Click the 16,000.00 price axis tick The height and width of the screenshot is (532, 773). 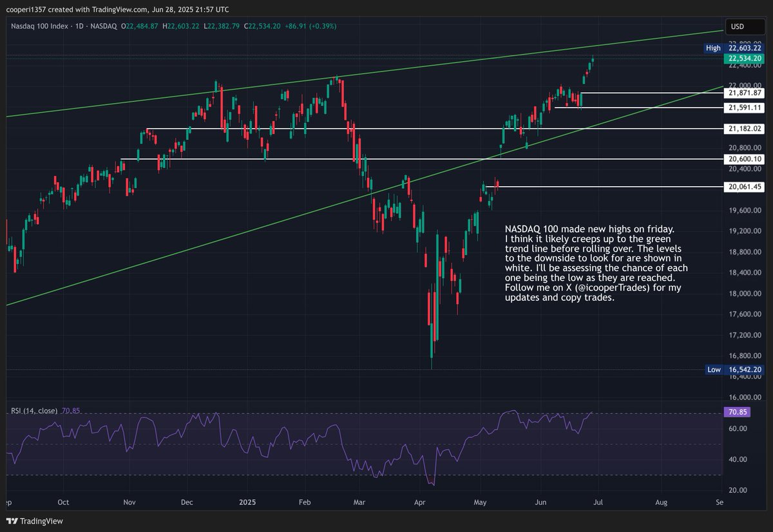pos(745,397)
